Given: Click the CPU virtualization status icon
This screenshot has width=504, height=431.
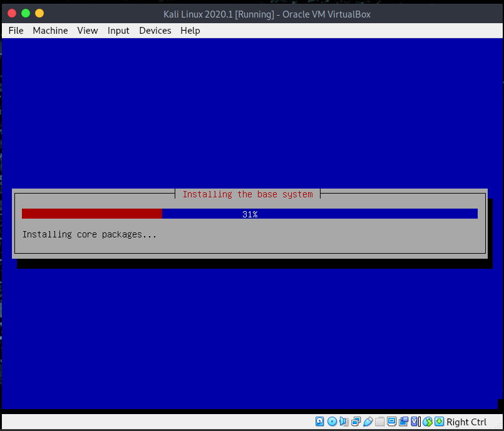Looking at the screenshot, I should coord(415,422).
